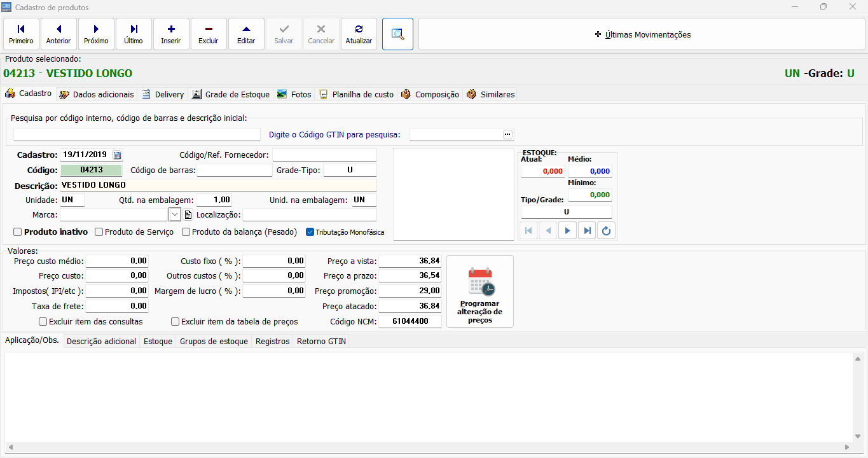Image resolution: width=868 pixels, height=458 pixels.
Task: Toggle Produto inativo checkbox
Action: point(18,232)
